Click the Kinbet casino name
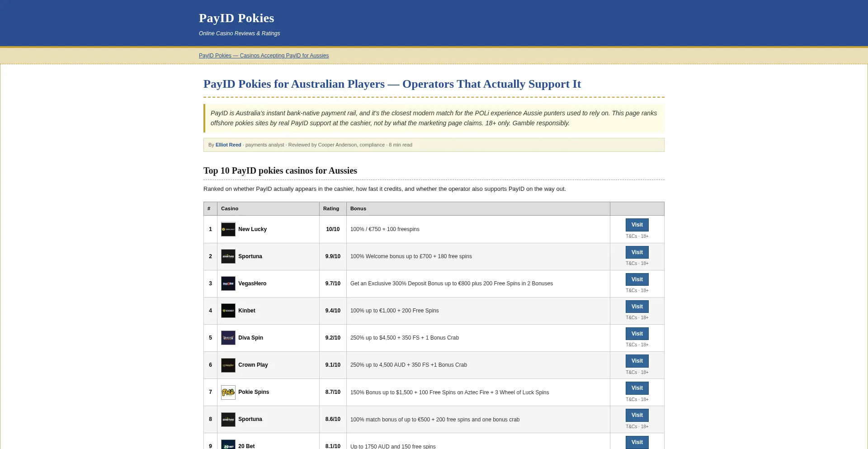This screenshot has height=449, width=868. coord(247,311)
